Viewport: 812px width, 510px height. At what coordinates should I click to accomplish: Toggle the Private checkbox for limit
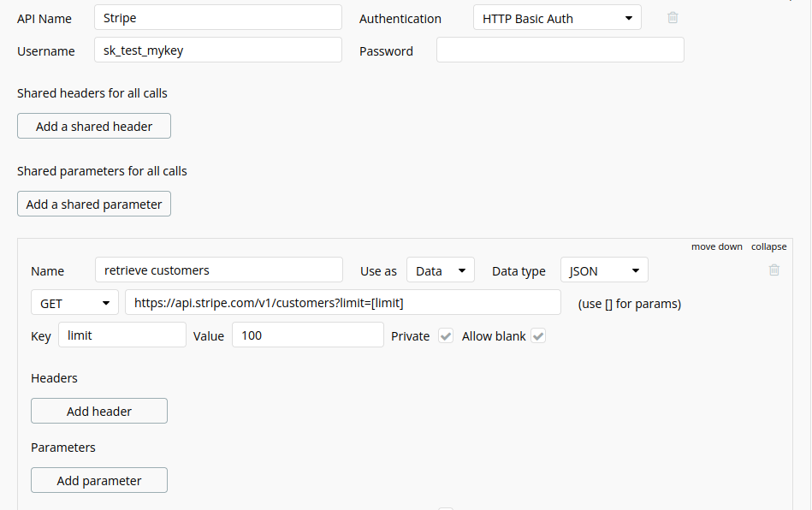pos(445,336)
